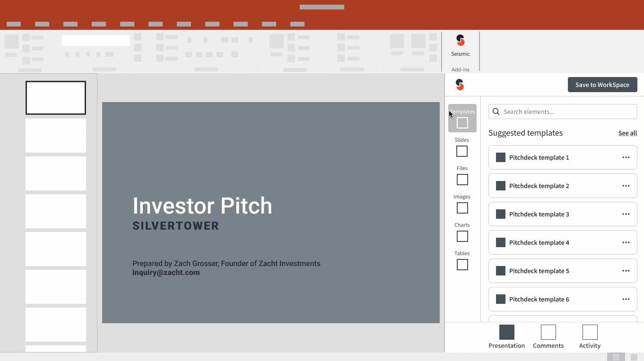Click the inquiry@zacht.com email text
Viewport: 644px width, 361px height.
(x=166, y=273)
